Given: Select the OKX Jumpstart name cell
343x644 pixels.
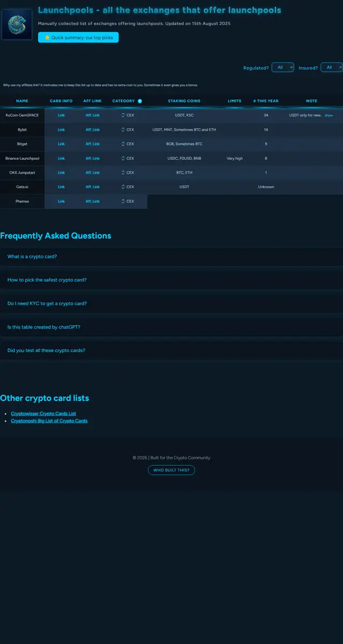Looking at the screenshot, I should [22, 173].
